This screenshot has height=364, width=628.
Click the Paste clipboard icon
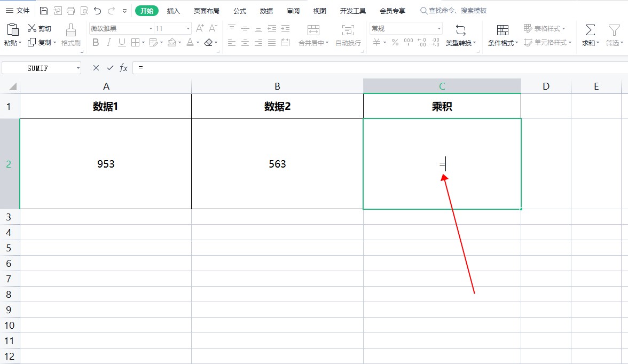[x=12, y=29]
